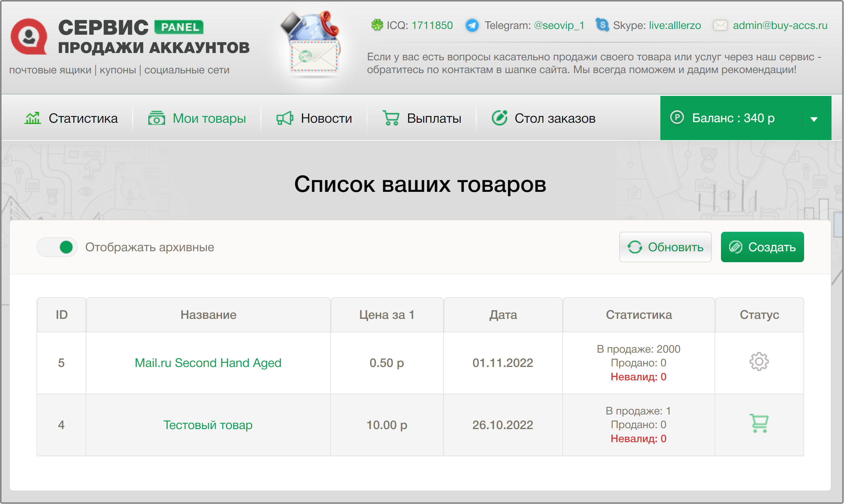Open email link admin@buy-accs.ru

[x=780, y=25]
